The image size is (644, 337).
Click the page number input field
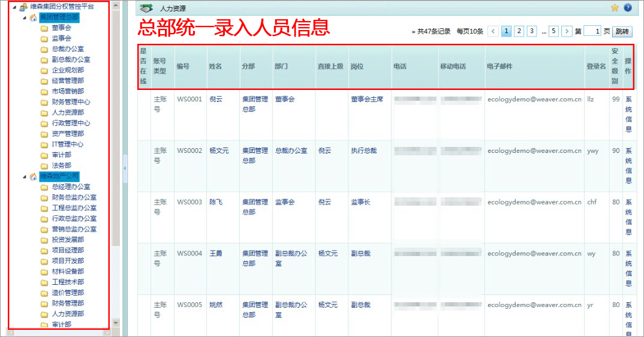[592, 31]
